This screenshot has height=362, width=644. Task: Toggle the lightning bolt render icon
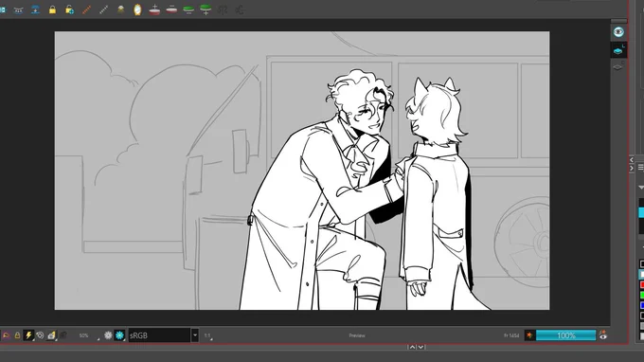coord(28,335)
